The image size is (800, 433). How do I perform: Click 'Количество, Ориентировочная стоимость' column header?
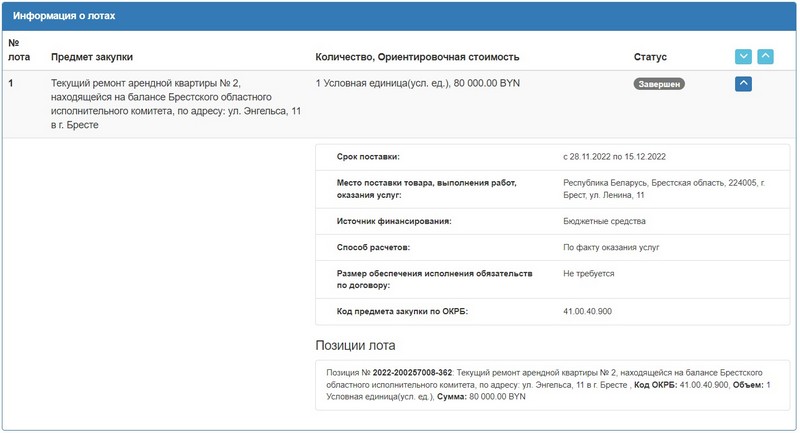pyautogui.click(x=417, y=57)
